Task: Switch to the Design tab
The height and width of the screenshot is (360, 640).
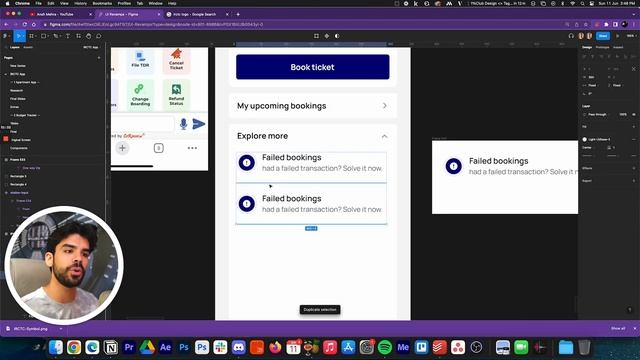Action: coord(587,47)
